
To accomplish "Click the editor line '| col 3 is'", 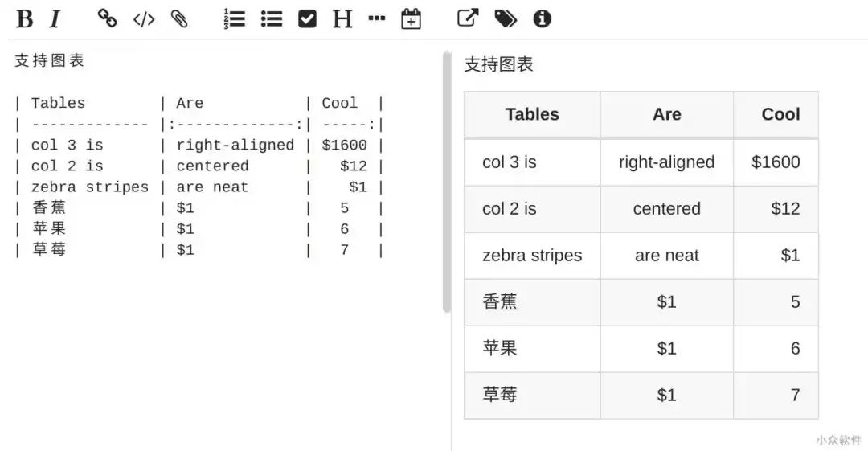I will click(59, 146).
